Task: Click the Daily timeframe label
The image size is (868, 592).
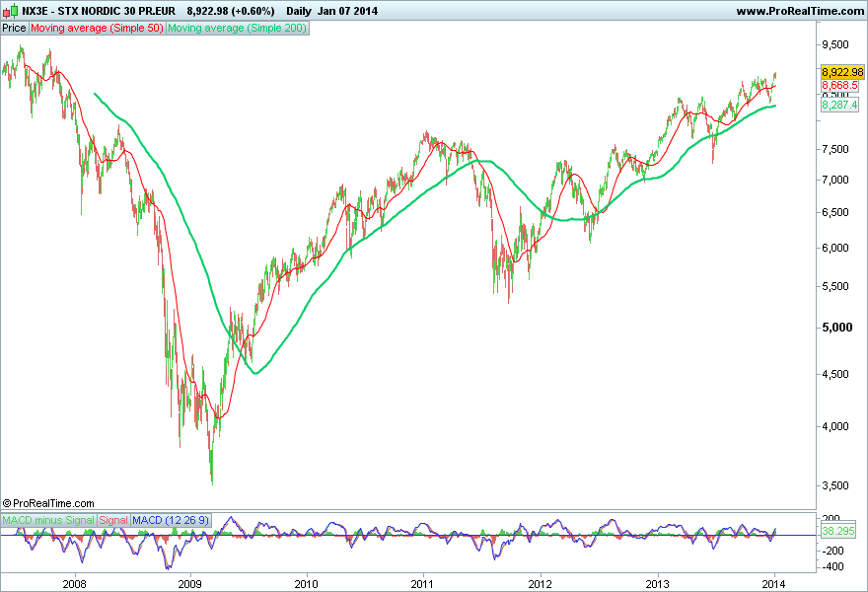Action: tap(298, 11)
